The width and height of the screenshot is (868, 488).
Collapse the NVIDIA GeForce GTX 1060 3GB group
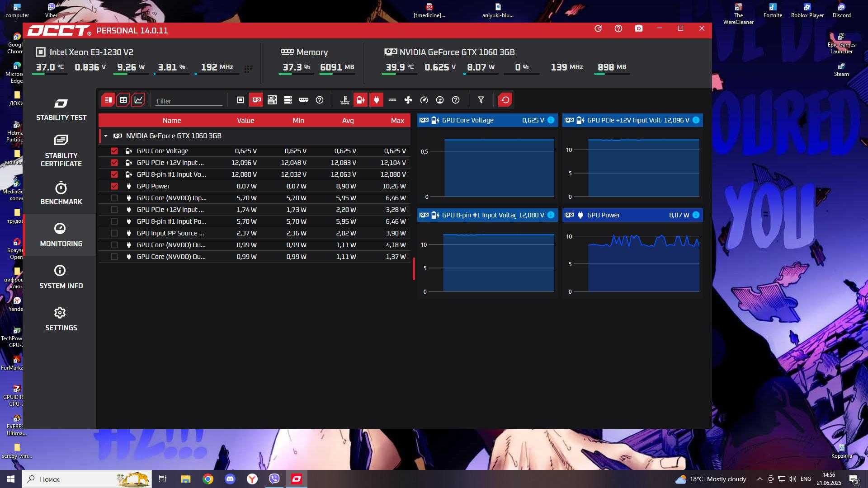tap(106, 136)
